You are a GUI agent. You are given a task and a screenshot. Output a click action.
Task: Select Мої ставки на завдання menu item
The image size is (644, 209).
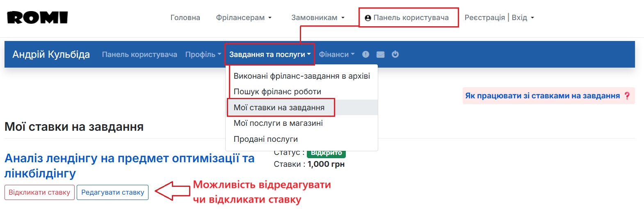[301, 107]
